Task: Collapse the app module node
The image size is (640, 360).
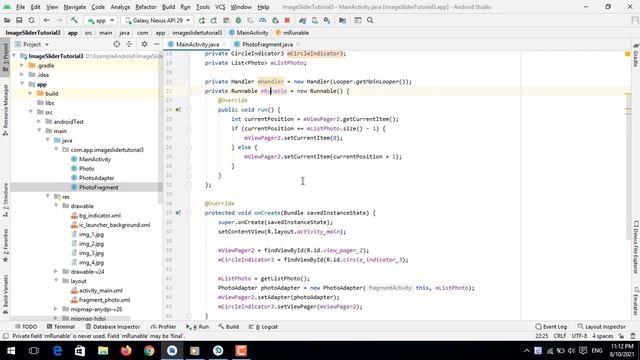Action: coord(23,84)
